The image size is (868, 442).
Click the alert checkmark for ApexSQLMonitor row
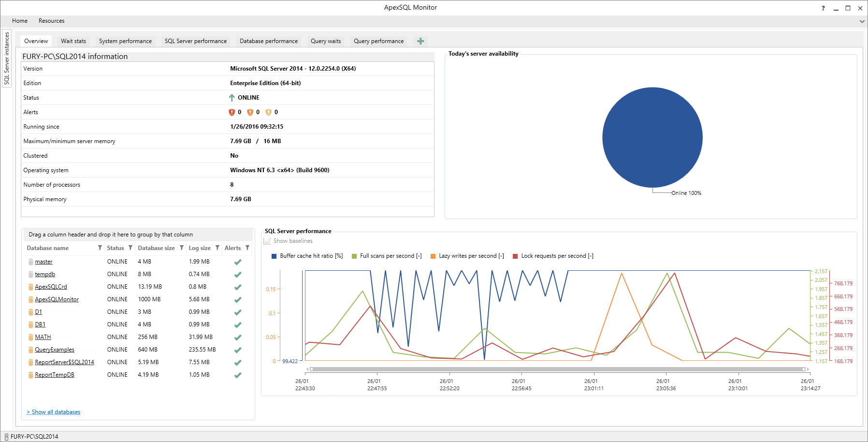point(238,300)
